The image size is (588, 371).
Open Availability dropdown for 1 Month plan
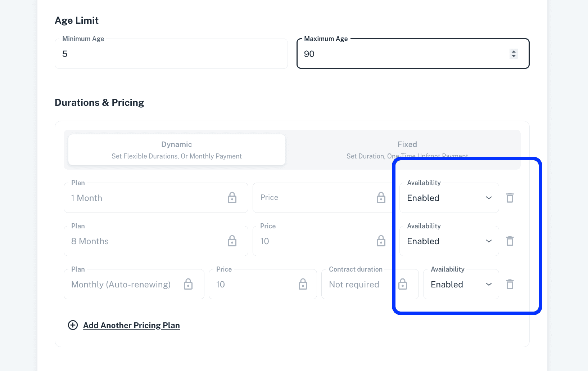tap(449, 198)
